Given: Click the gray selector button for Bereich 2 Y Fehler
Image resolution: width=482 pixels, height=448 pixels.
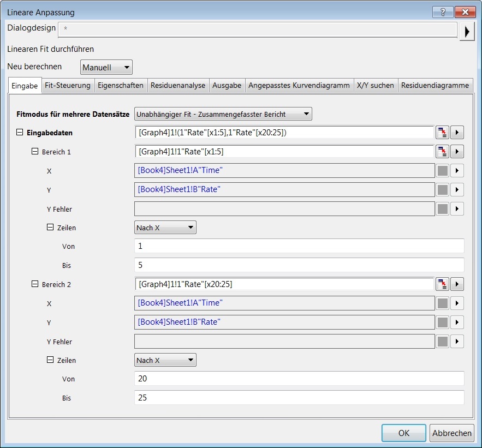Looking at the screenshot, I should (442, 342).
